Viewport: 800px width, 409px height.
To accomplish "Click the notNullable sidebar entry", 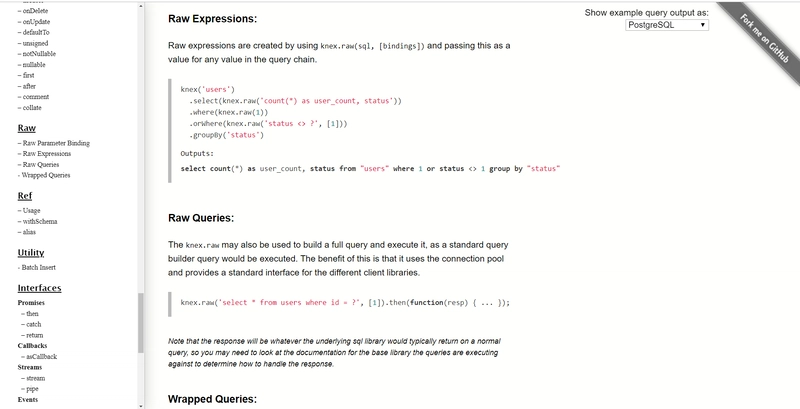I will (39, 54).
